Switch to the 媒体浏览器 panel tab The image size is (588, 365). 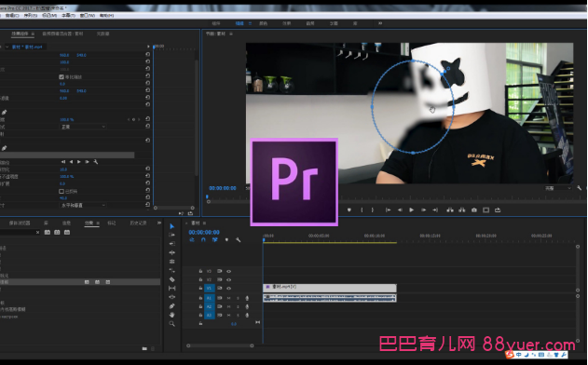click(20, 223)
